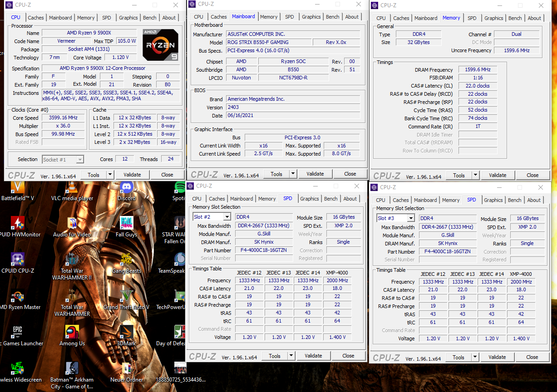Click the BIOS date 06/16/2021 field
The width and height of the screenshot is (557, 392).
[x=293, y=116]
